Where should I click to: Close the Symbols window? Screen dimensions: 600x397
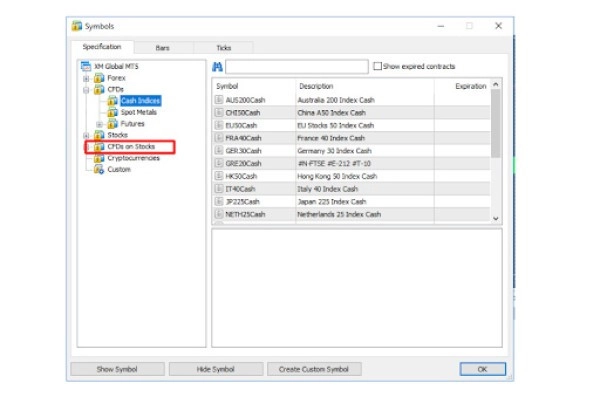coord(498,26)
